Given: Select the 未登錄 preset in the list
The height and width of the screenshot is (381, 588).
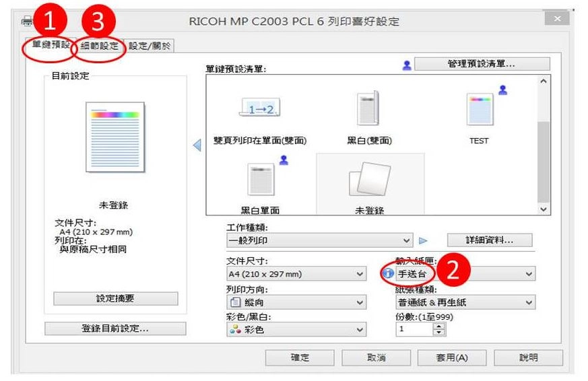Looking at the screenshot, I should 370,184.
